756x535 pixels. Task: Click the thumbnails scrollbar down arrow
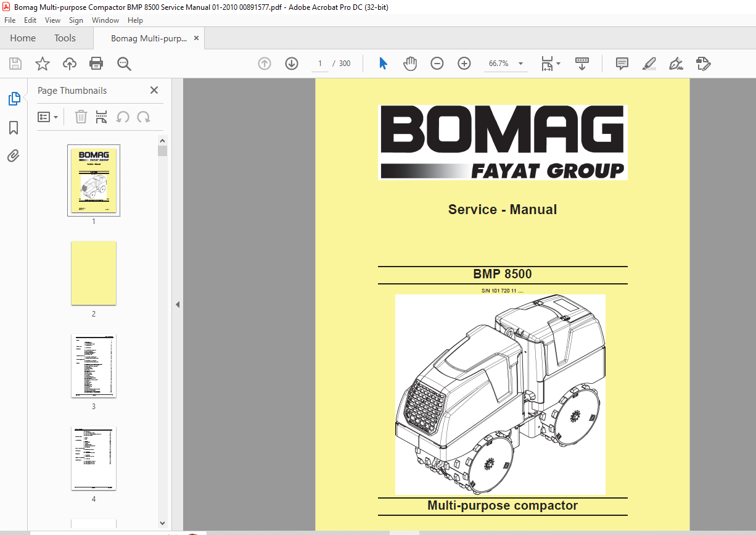(x=163, y=523)
